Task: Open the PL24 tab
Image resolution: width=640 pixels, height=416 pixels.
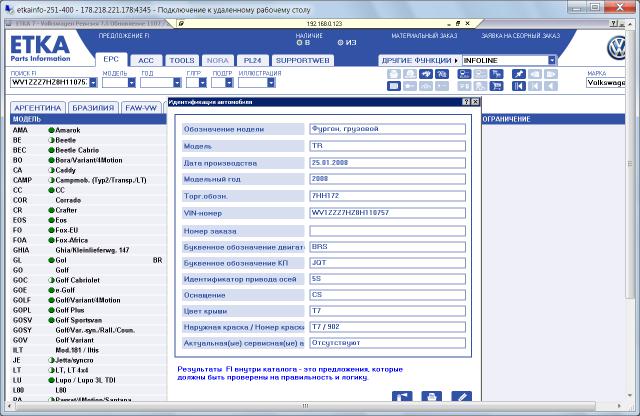Action: pos(252,60)
